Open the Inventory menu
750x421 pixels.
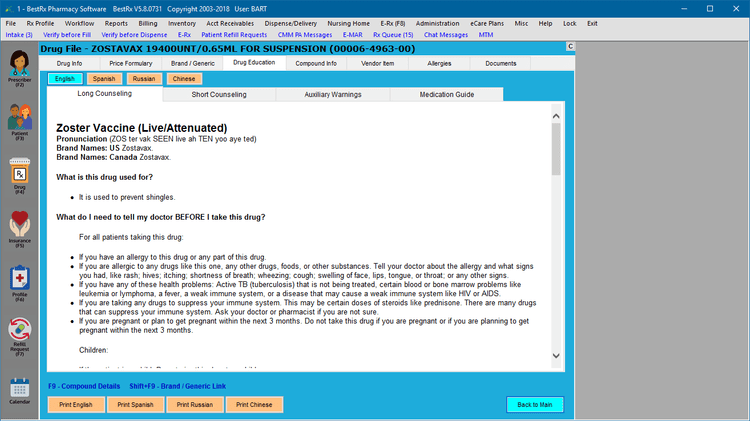[x=182, y=23]
